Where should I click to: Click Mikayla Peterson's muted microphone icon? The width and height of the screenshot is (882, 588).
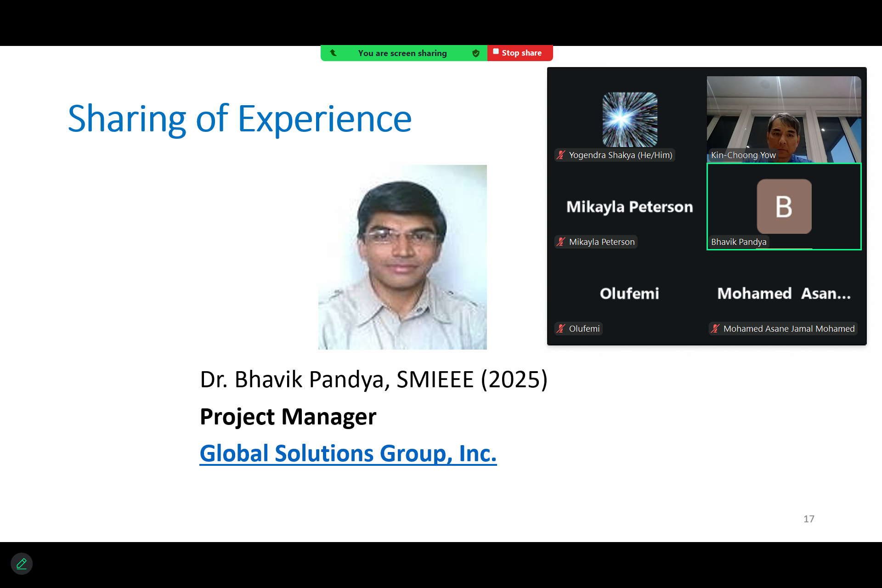[561, 242]
